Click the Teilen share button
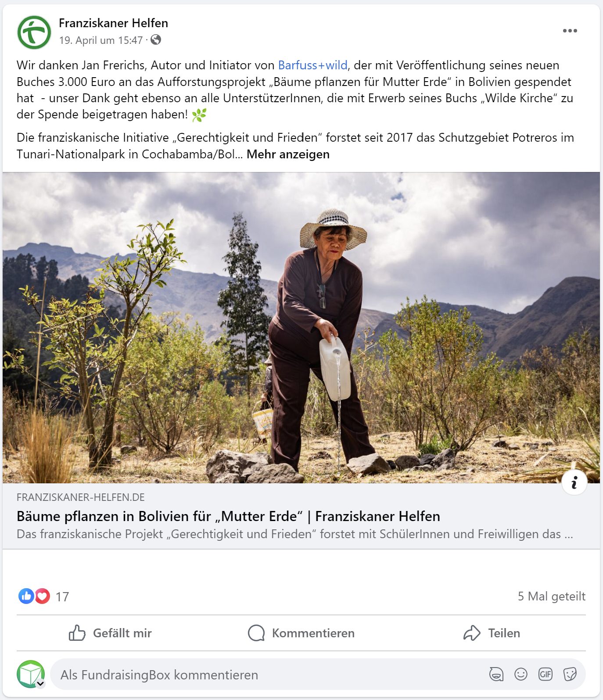 (492, 633)
